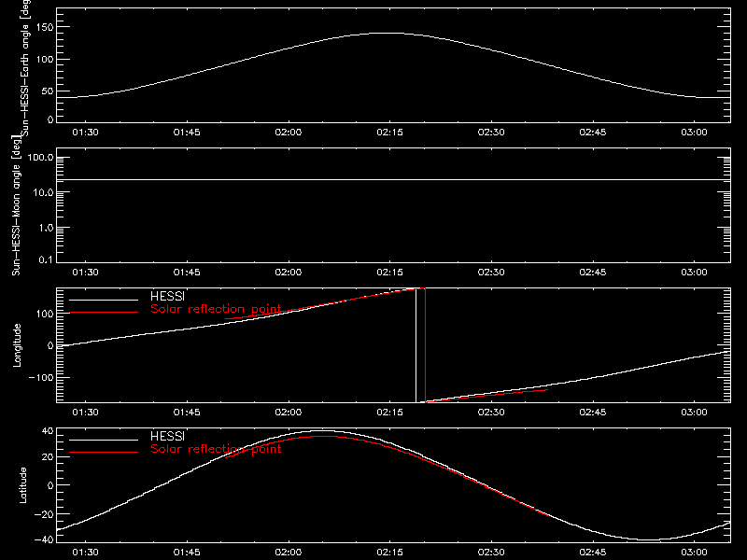Select 03:00 time label under Moon angle plot

(x=694, y=272)
